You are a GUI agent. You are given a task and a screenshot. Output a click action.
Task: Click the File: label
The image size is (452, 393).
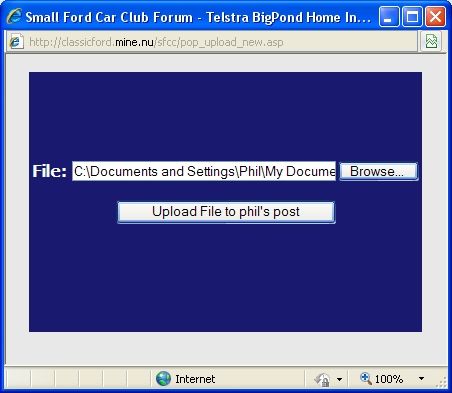point(49,171)
